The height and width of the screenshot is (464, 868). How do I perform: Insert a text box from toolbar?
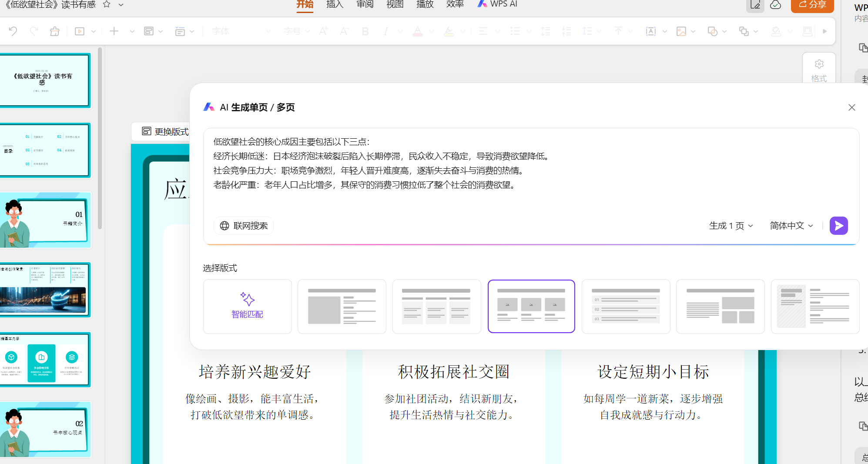coord(651,31)
